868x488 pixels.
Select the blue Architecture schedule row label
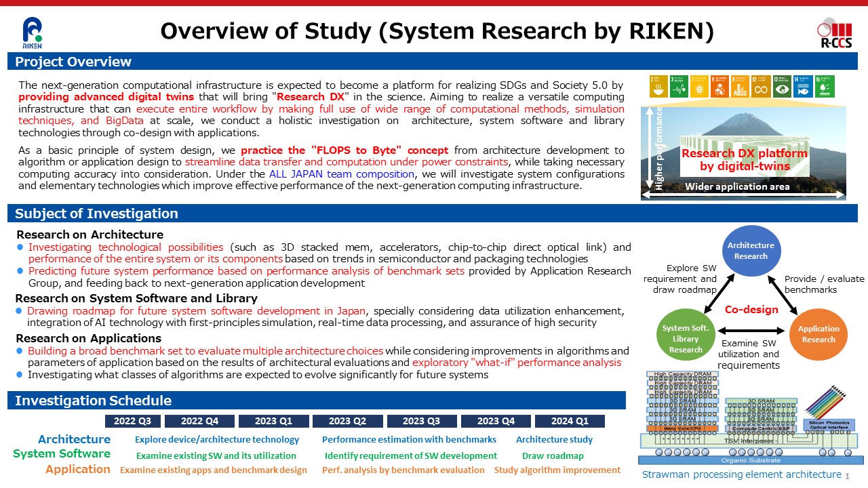tap(74, 439)
